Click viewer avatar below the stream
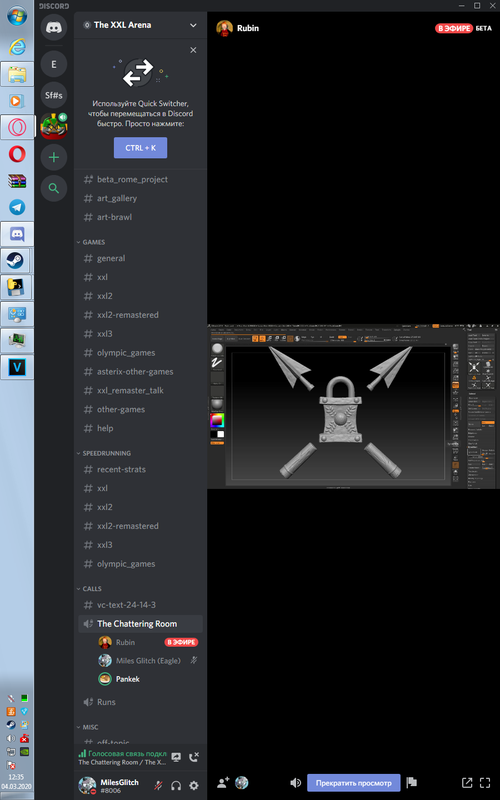500x800 pixels. [241, 783]
